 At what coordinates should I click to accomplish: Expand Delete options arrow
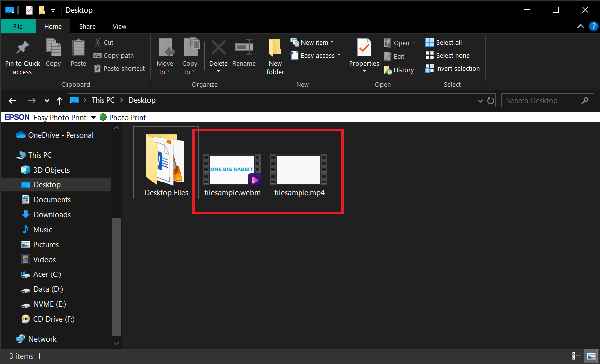click(x=219, y=71)
